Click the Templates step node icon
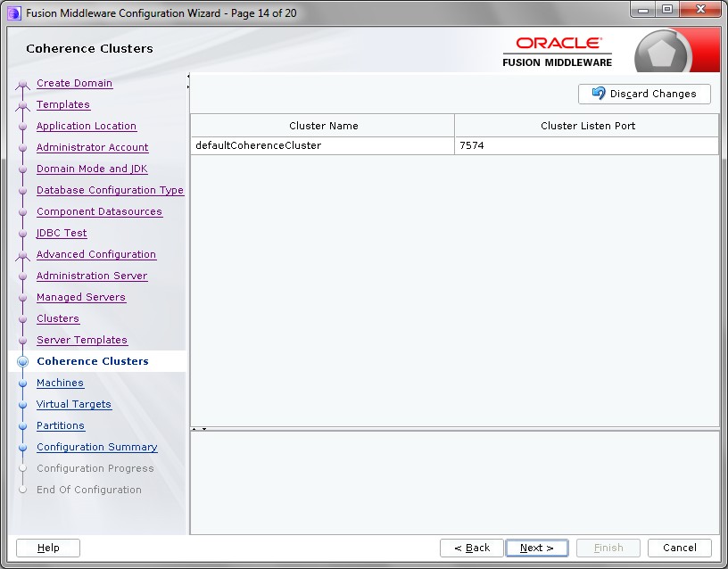Image resolution: width=728 pixels, height=569 pixels. (x=23, y=106)
